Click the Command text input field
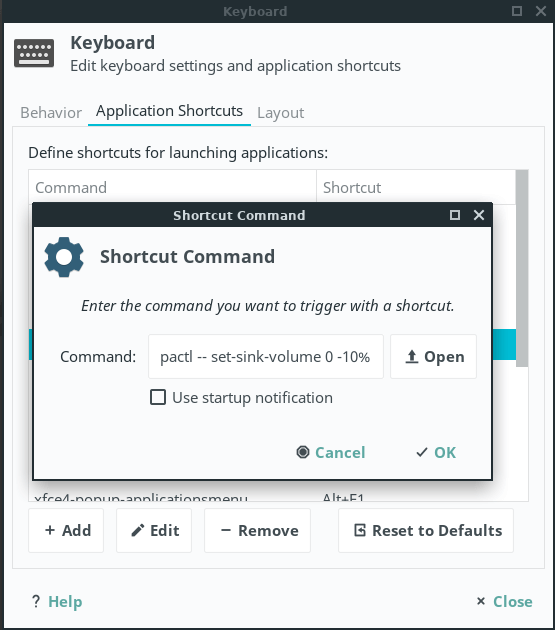 (x=266, y=356)
